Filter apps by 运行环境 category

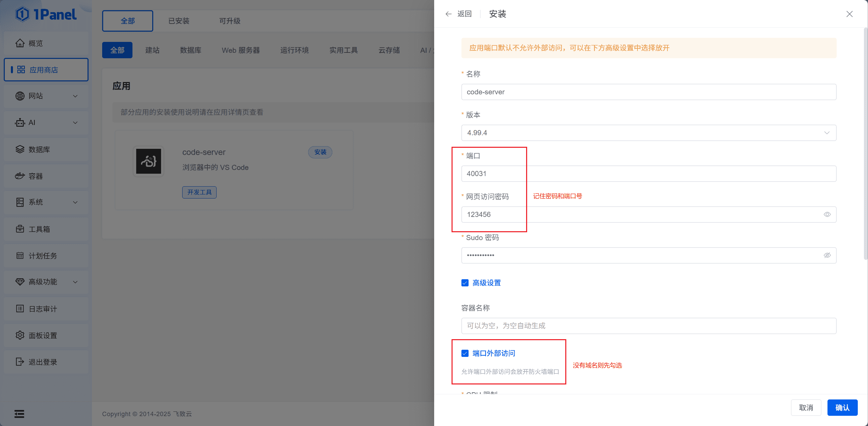pos(295,50)
